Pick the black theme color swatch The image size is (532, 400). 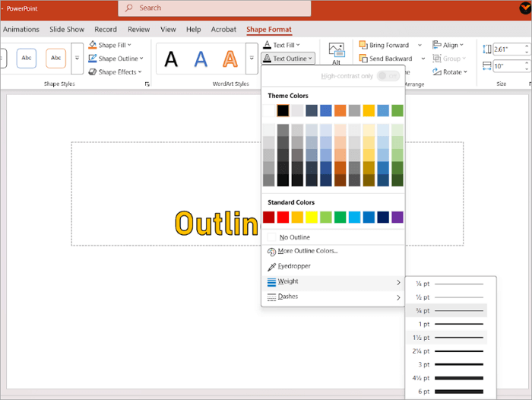283,110
